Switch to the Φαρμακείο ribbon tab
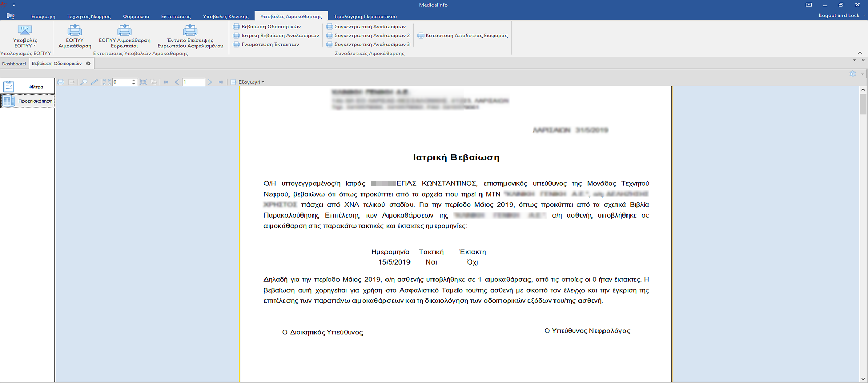 point(136,16)
